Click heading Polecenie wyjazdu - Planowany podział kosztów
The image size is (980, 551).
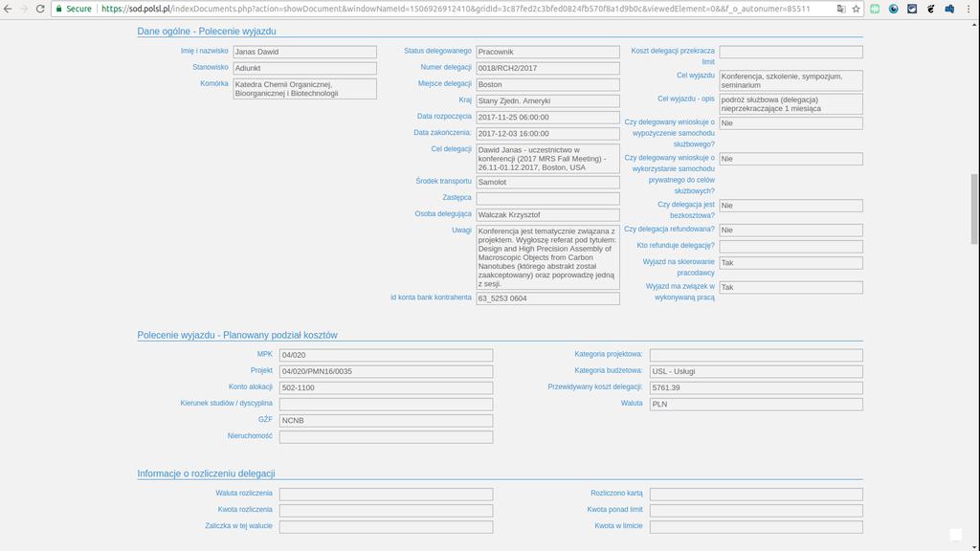(237, 335)
